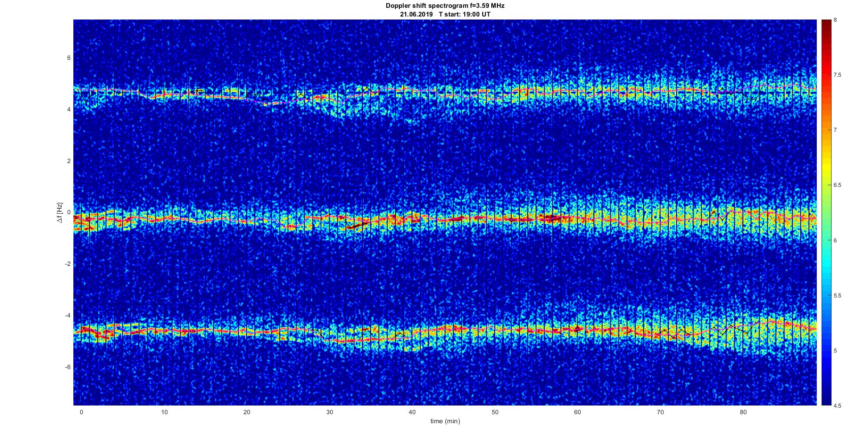Click the x-axis label 'time (min)'
This screenshot has height=435, width=868.
(x=445, y=421)
